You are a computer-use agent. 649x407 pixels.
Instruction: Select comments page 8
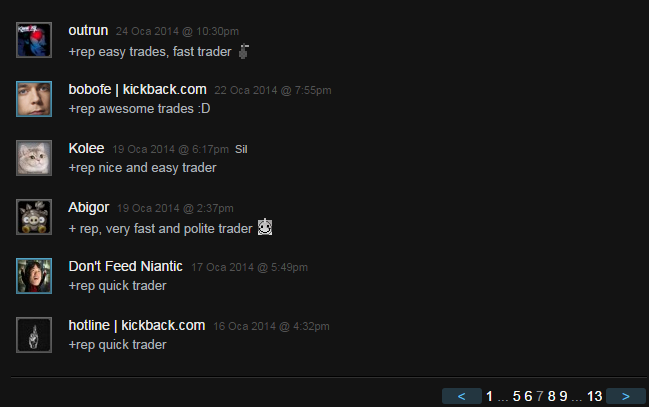[x=551, y=396]
